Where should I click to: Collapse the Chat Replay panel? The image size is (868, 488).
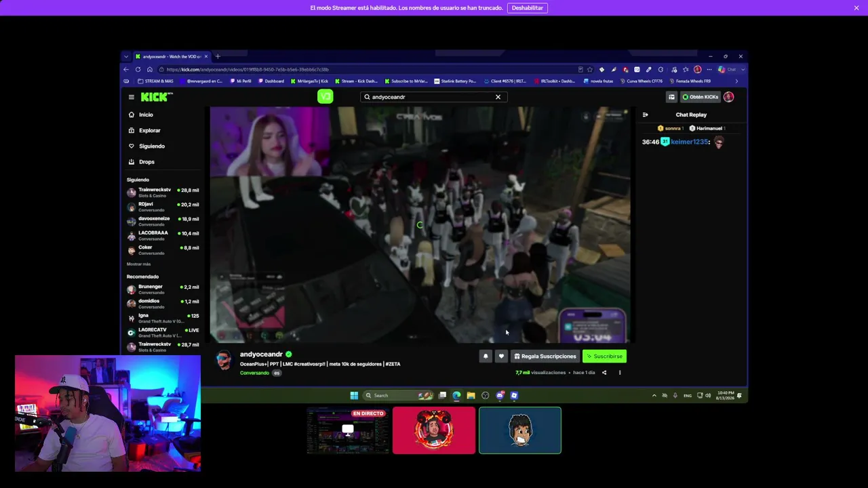(645, 115)
